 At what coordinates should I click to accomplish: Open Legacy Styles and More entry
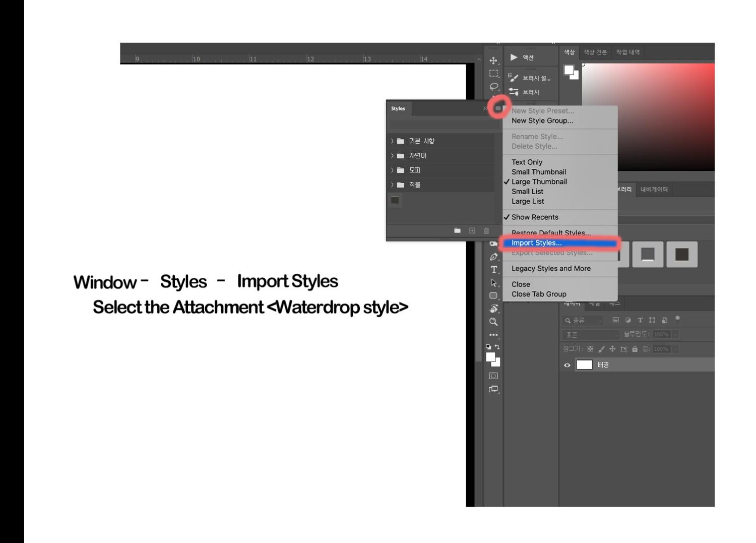560,269
